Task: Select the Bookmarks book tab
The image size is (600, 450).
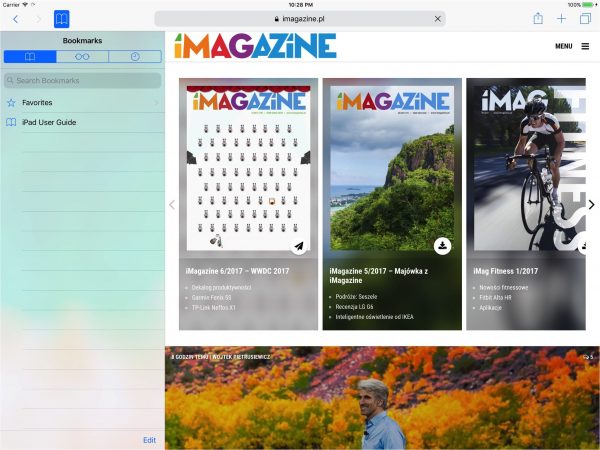Action: click(x=30, y=57)
